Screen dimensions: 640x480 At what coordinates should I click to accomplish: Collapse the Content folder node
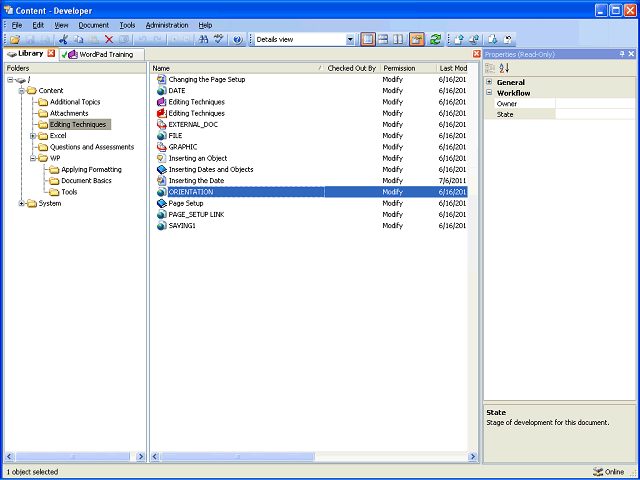pyautogui.click(x=22, y=91)
